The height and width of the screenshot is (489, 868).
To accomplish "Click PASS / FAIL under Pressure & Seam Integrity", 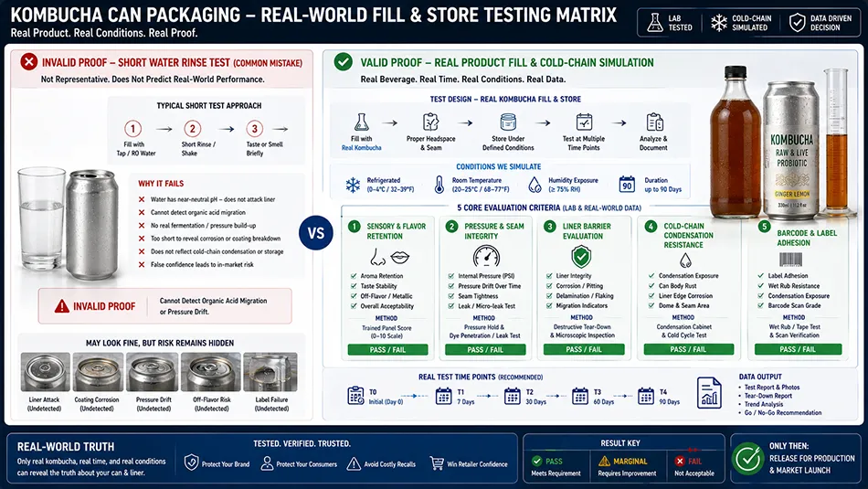I will click(x=485, y=349).
